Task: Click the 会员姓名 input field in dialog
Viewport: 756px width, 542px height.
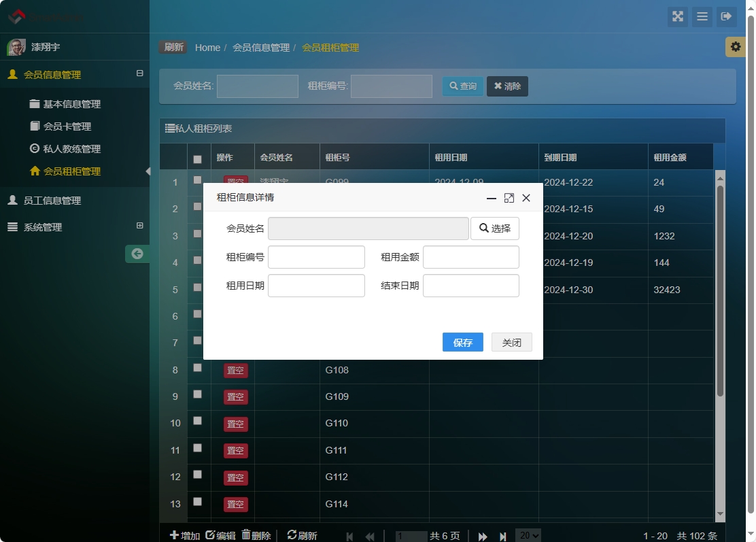Action: (368, 228)
